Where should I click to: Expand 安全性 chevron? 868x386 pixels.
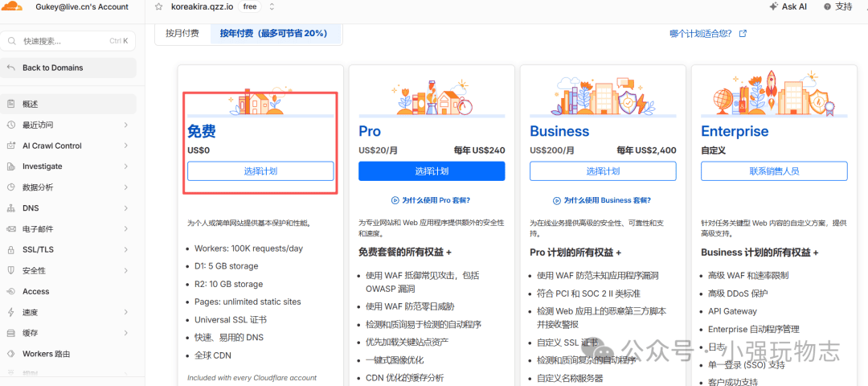pyautogui.click(x=125, y=271)
